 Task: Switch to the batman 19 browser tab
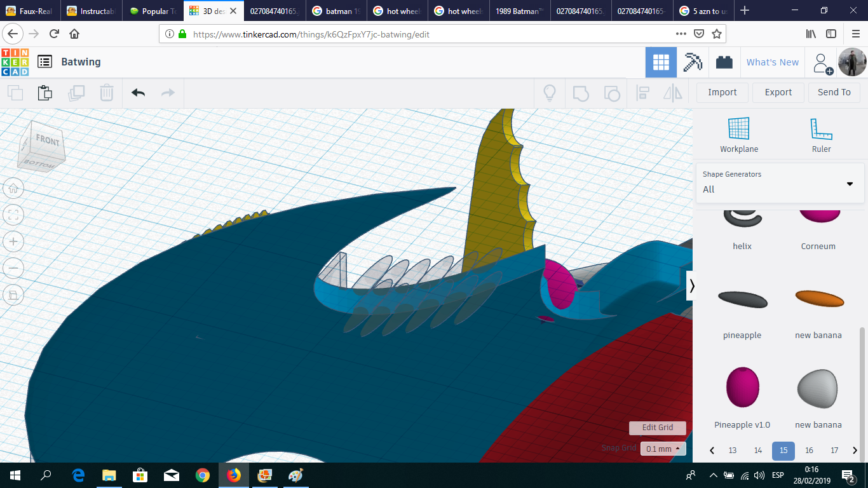click(337, 11)
